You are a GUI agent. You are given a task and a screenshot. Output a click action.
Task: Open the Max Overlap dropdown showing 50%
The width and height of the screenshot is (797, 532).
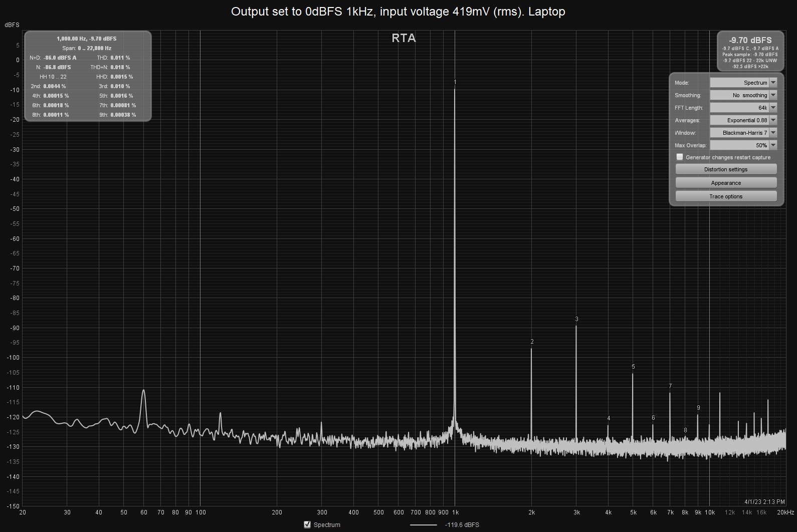[743, 145]
